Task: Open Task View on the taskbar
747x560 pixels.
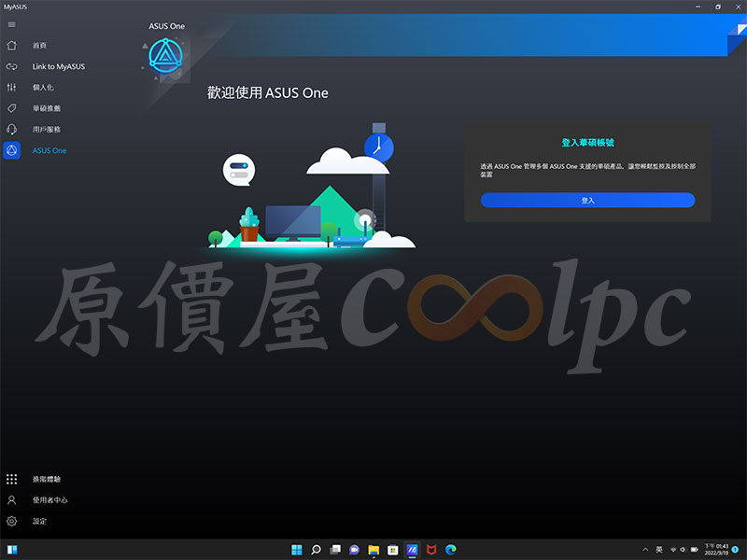Action: pyautogui.click(x=335, y=550)
